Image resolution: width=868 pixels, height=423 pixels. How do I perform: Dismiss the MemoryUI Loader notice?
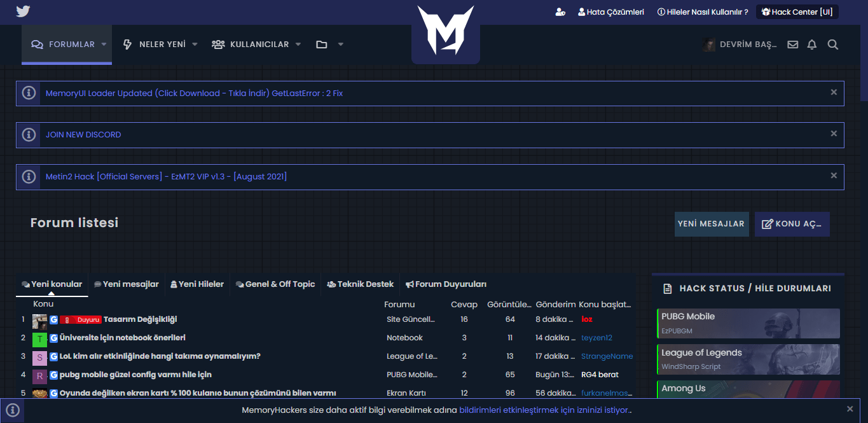[834, 92]
